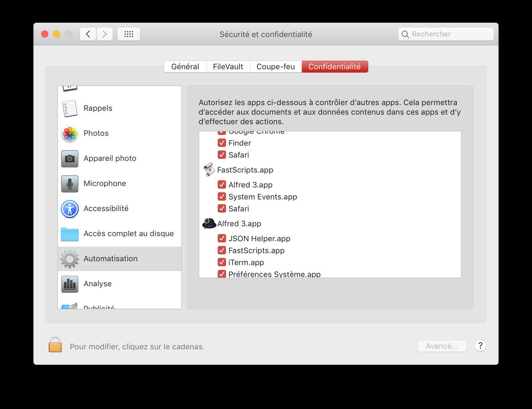Click the help question mark button
This screenshot has height=409, width=532.
[x=480, y=346]
